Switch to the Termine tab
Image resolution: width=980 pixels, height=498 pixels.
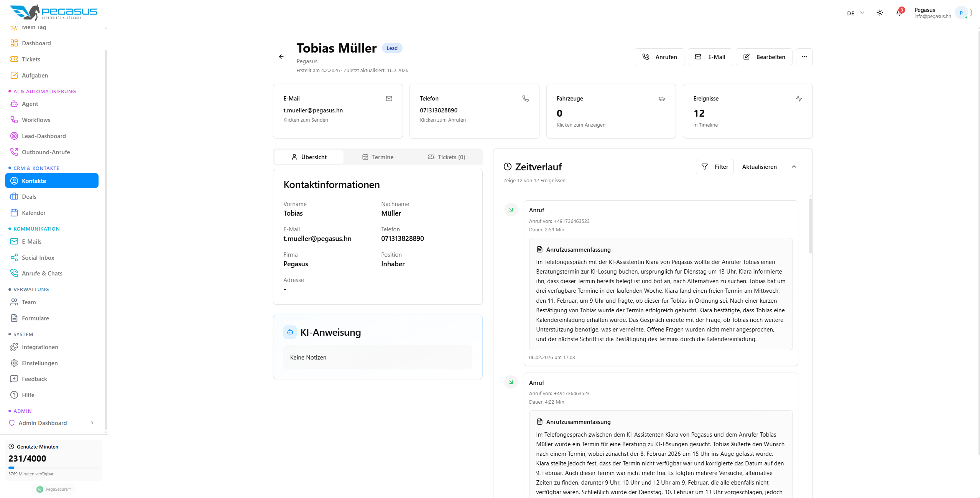[378, 157]
